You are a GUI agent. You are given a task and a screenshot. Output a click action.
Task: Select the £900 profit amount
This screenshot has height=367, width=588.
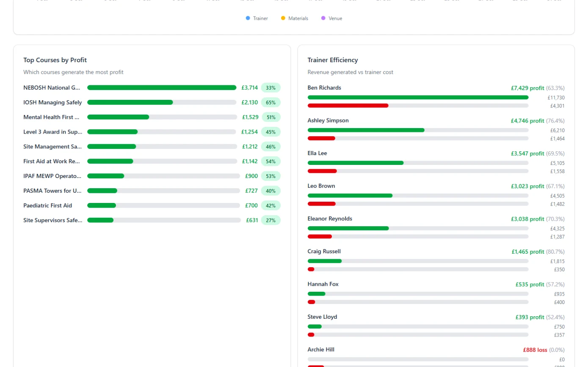pyautogui.click(x=251, y=176)
